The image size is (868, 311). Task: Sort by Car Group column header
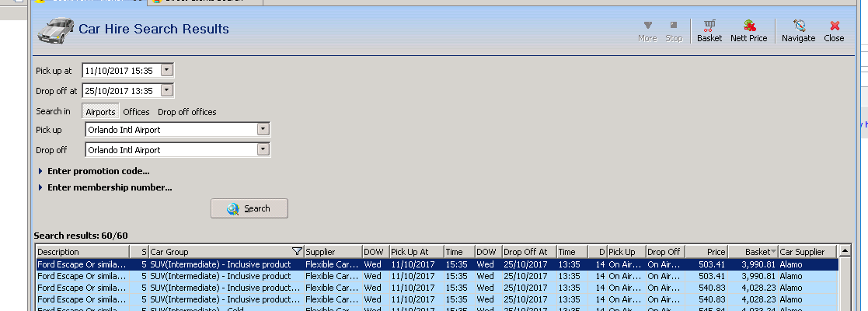click(x=221, y=252)
